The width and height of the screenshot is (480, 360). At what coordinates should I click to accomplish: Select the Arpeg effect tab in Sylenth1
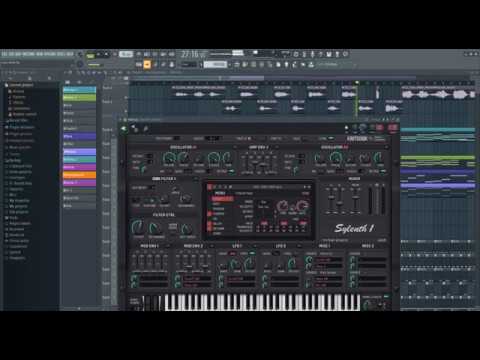[x=222, y=199]
